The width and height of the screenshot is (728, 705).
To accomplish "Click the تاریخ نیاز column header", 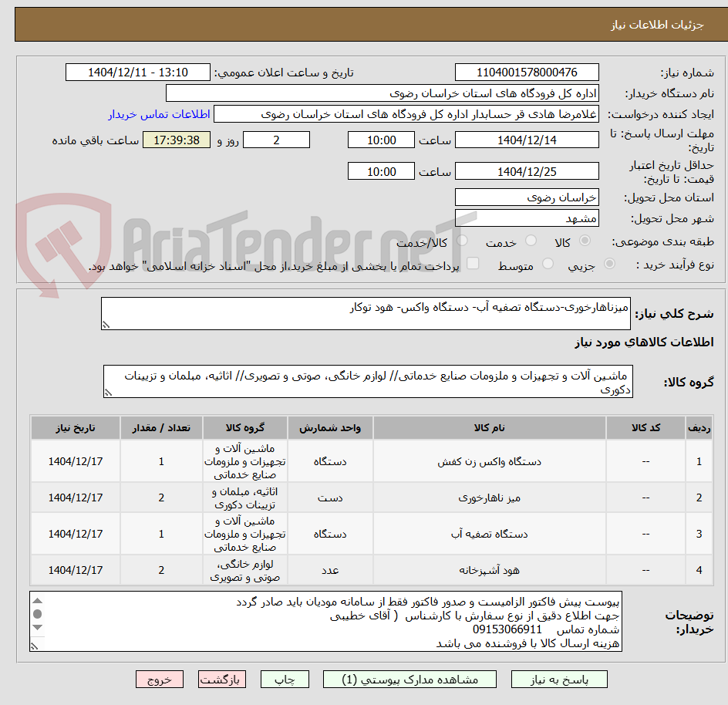I will tap(76, 428).
